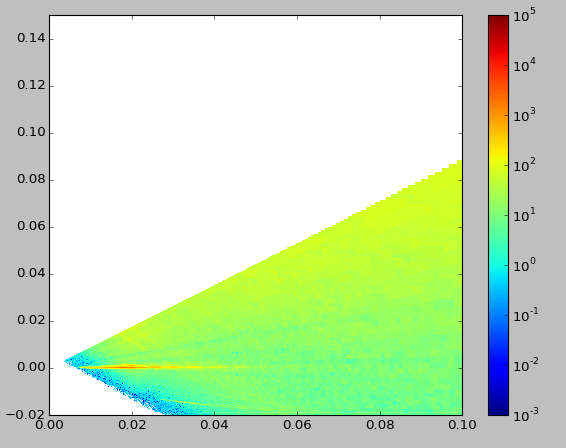Viewport: 566px width, 448px height.
Task: Click the 10^3 colorbar label
Action: [x=524, y=116]
